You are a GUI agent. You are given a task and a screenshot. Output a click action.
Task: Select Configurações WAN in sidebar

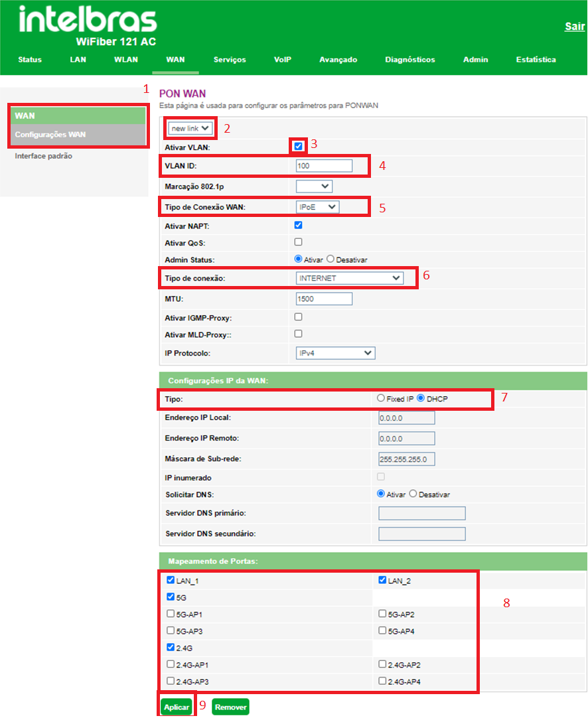[x=78, y=135]
